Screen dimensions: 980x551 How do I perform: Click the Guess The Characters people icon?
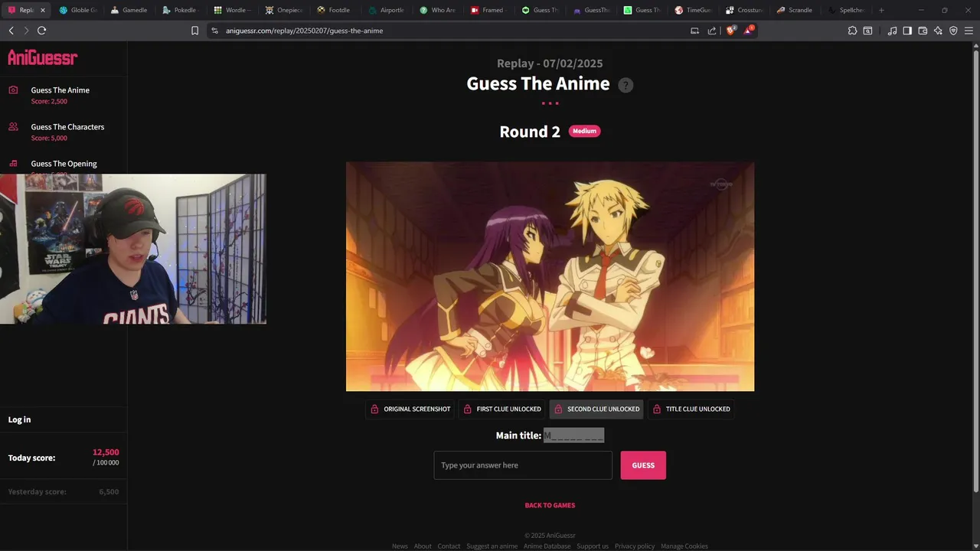coord(13,126)
